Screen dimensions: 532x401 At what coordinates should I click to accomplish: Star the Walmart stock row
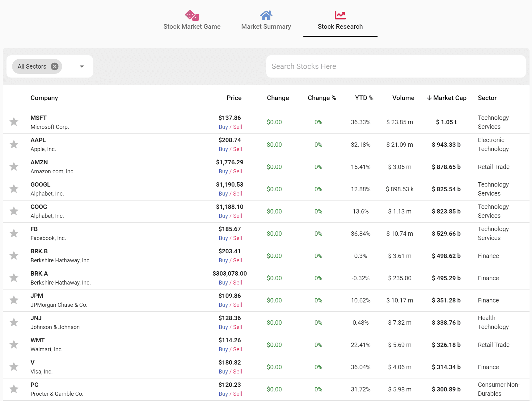click(14, 344)
